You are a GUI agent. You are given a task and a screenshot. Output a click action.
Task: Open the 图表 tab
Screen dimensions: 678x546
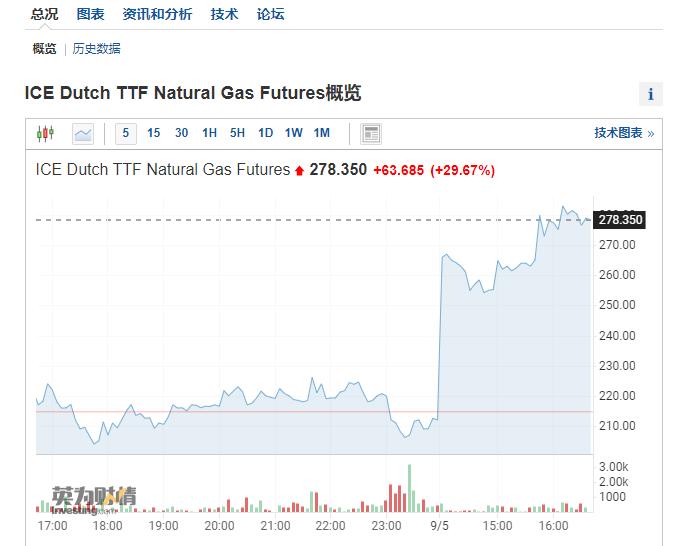(91, 14)
